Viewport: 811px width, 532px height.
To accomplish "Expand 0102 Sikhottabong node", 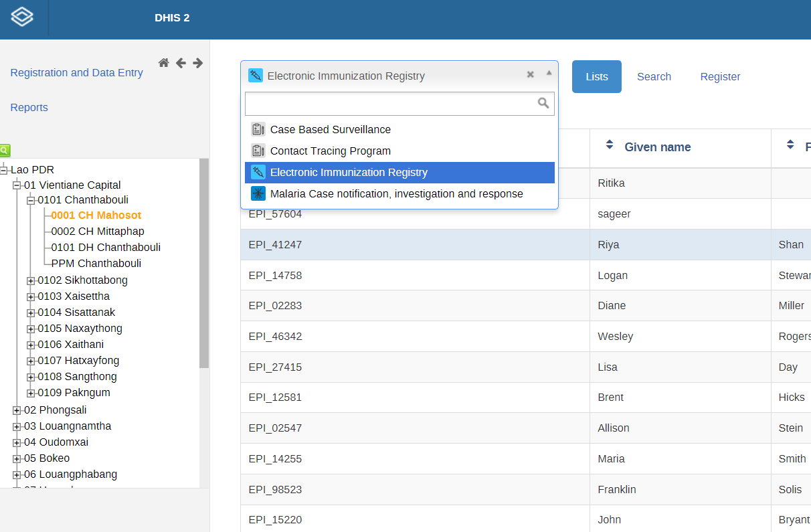I will [x=31, y=281].
